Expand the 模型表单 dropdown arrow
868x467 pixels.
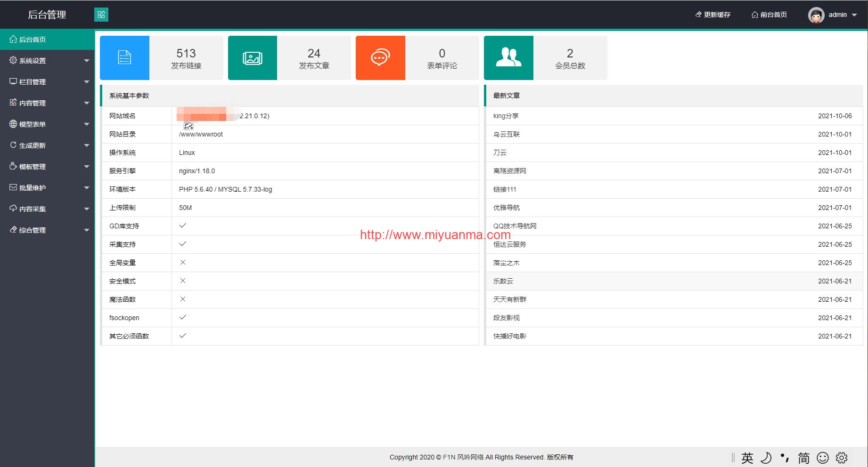[x=87, y=124]
